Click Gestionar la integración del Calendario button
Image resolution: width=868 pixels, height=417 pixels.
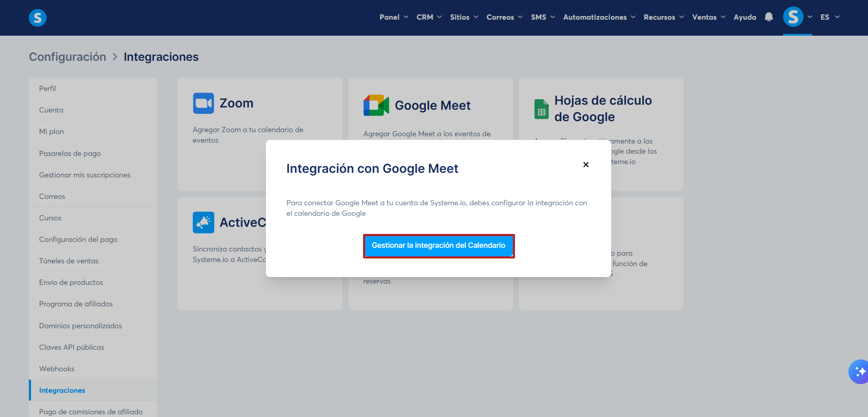pos(439,246)
